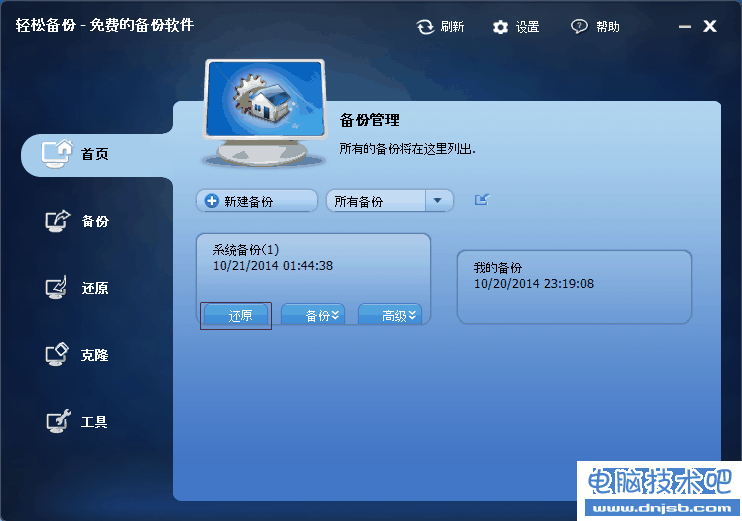Switch to the 克隆 sidebar tab
The image size is (742, 521).
click(77, 354)
